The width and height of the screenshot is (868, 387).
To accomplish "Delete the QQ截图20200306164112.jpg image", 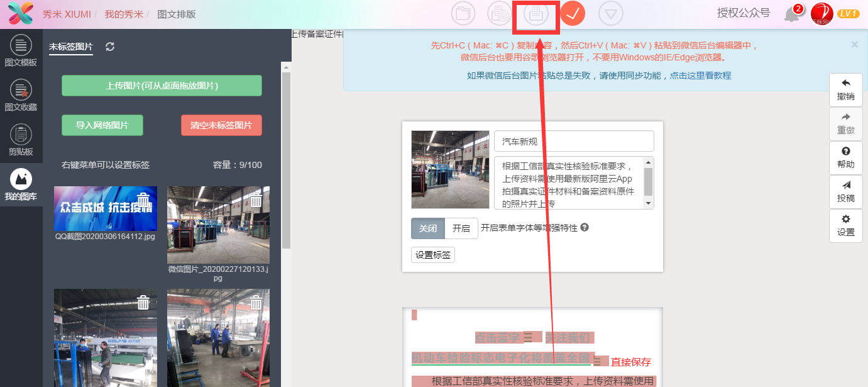I will [x=143, y=199].
